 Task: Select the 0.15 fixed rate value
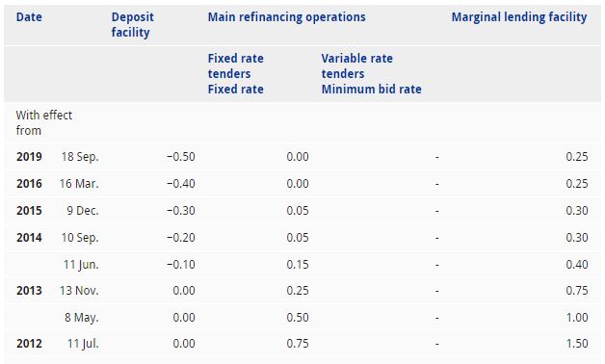tap(298, 265)
